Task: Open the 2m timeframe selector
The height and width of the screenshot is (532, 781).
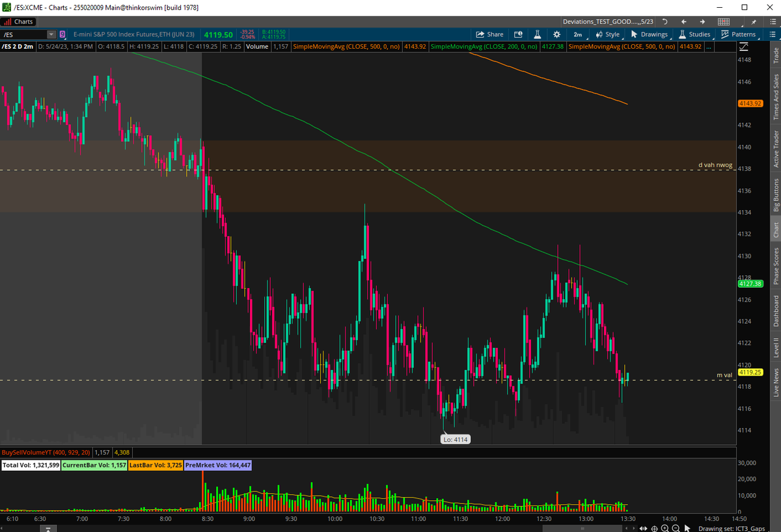Action: coord(577,34)
